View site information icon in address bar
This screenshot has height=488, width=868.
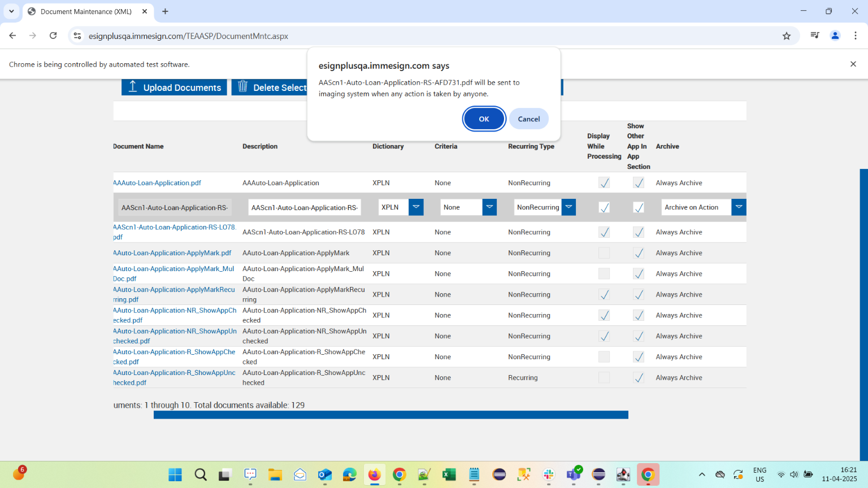(77, 36)
